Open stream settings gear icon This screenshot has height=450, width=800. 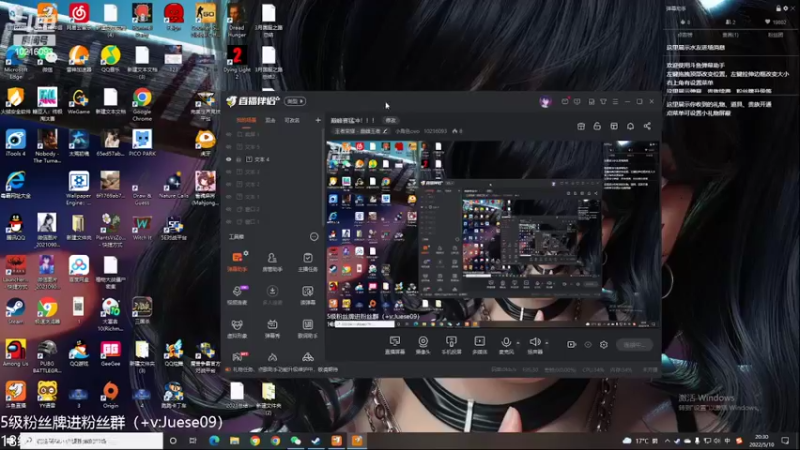click(604, 344)
